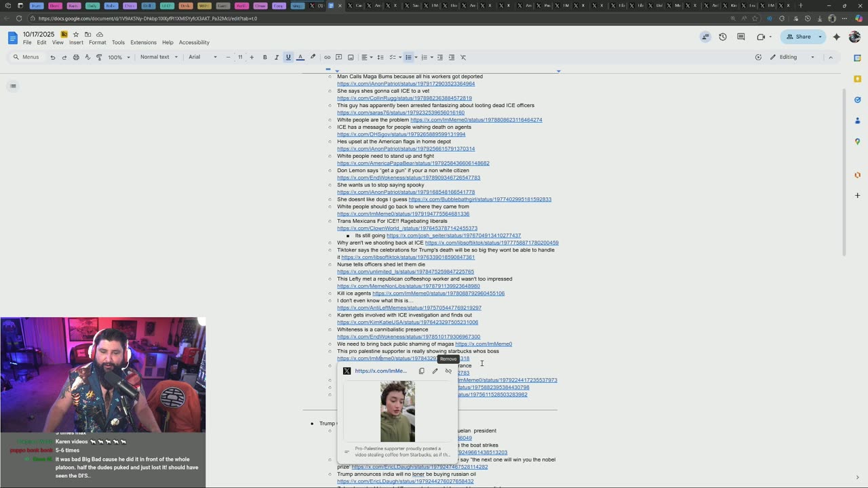The height and width of the screenshot is (488, 868).
Task: Collapse the toolbar menus chevron
Action: (x=831, y=58)
